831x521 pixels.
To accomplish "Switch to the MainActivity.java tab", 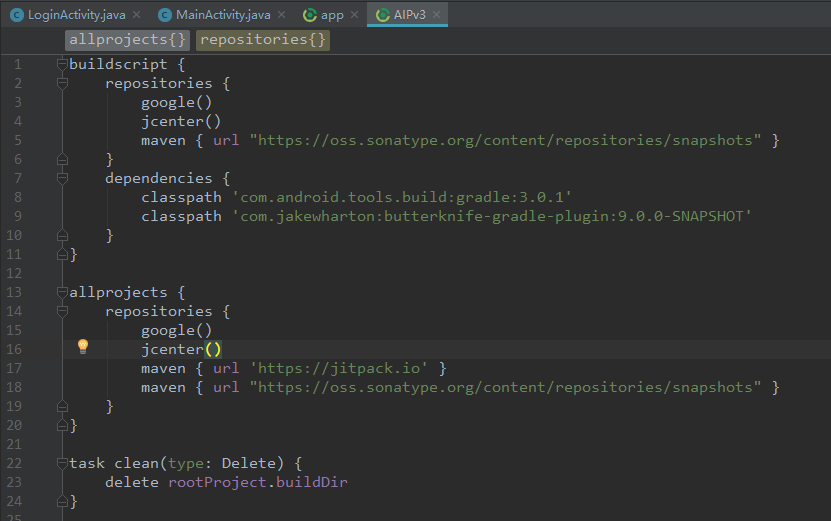I will pos(223,15).
